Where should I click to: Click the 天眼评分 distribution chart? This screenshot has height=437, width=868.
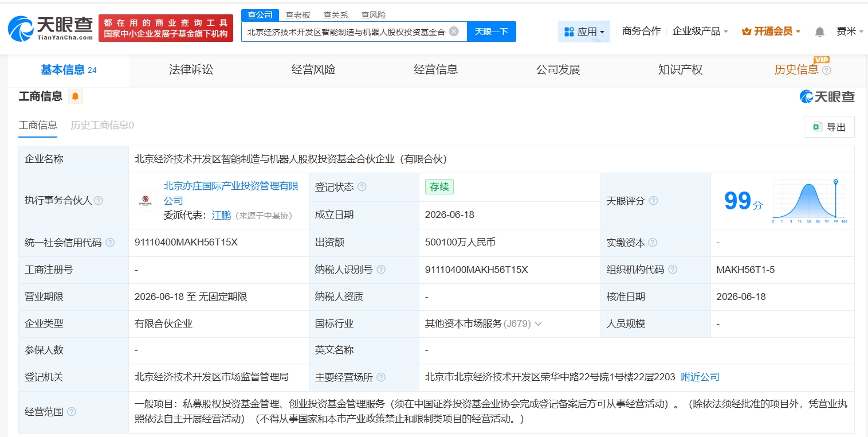point(810,201)
